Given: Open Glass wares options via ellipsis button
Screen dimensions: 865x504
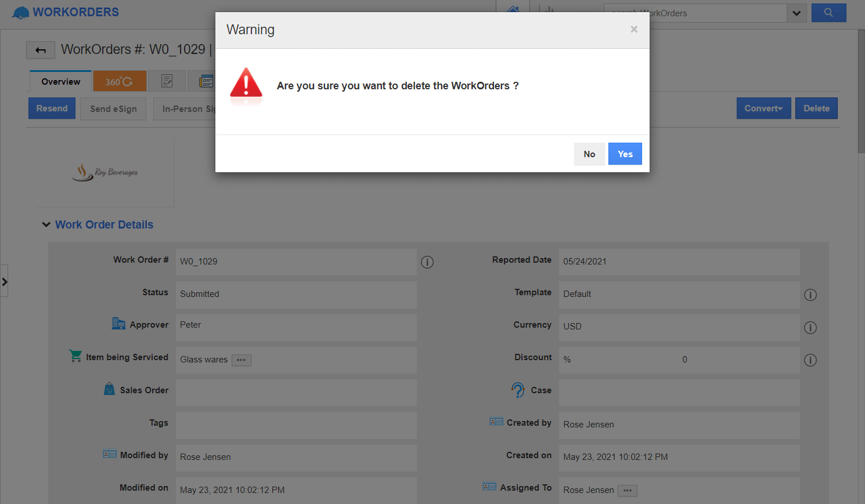Looking at the screenshot, I should click(x=241, y=360).
